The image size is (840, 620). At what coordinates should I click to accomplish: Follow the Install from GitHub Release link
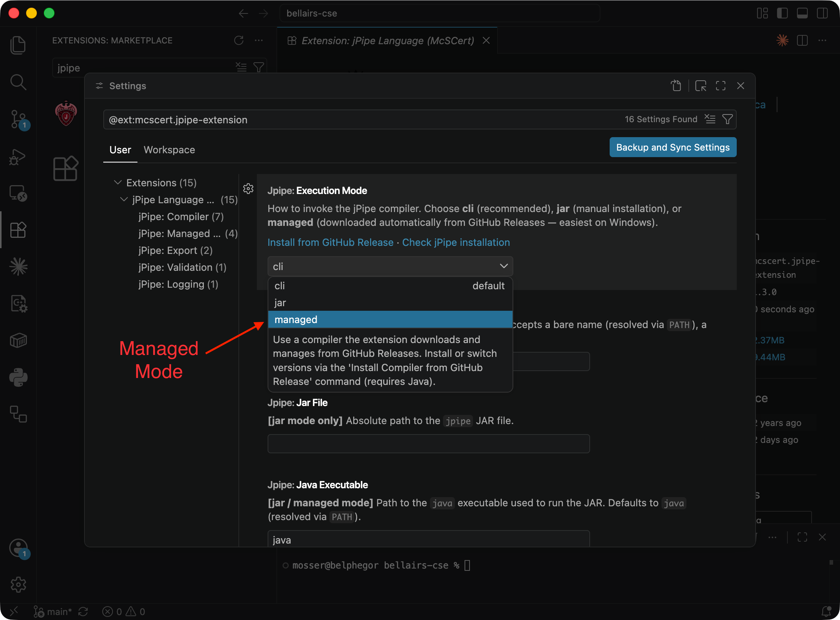click(x=331, y=242)
